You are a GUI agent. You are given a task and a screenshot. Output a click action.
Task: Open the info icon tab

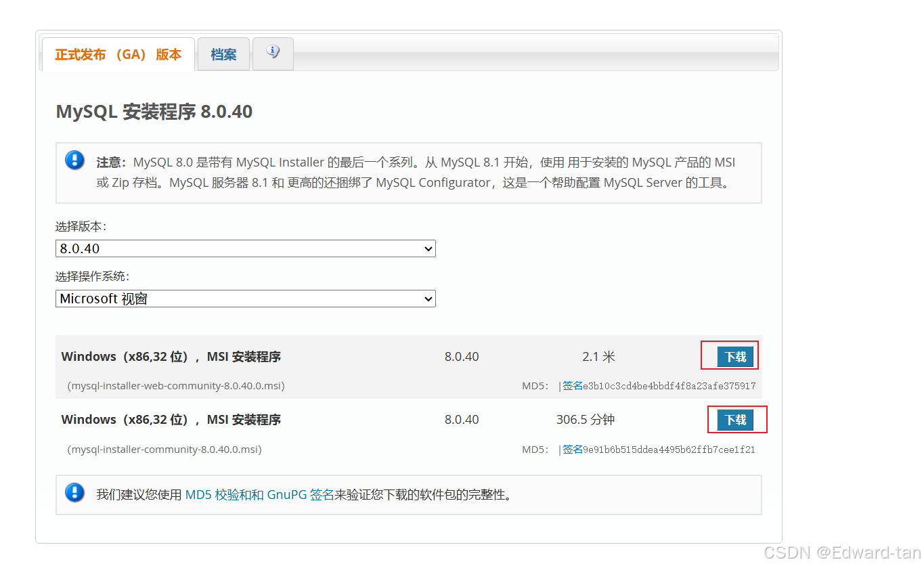[273, 53]
